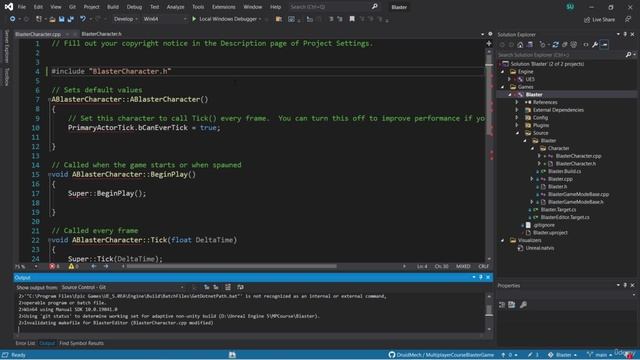Viewport: 640px width, 360px height.
Task: Click the status bar save indicator icon
Action: click(x=232, y=355)
